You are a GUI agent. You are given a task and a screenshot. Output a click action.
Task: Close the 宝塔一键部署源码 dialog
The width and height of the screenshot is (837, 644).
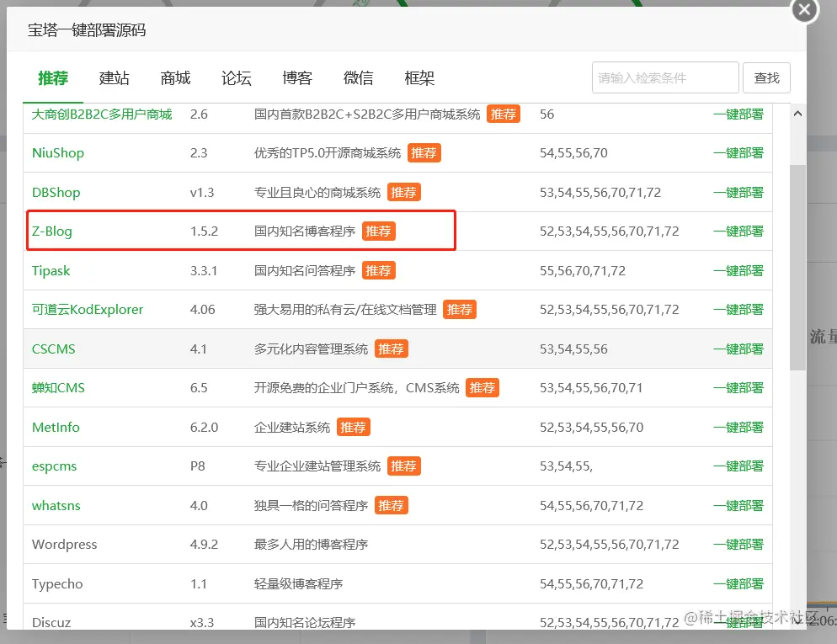(805, 10)
